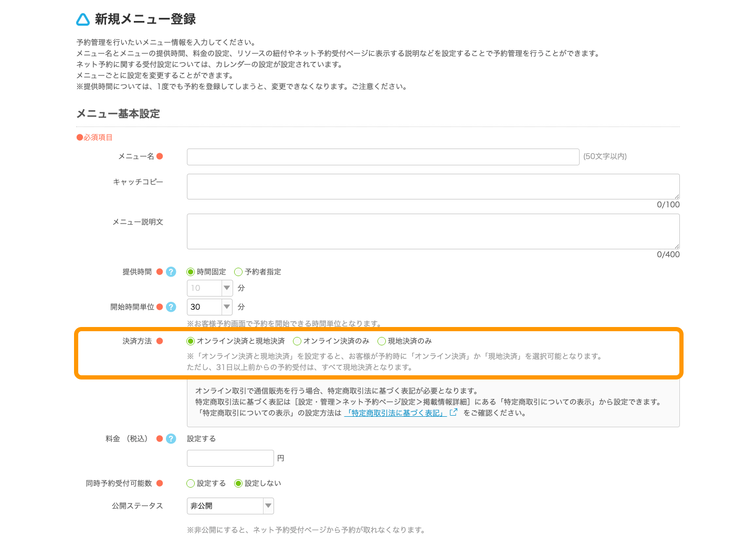Click the blue triangle logo beside 新規メニュー登録
The height and width of the screenshot is (559, 756).
[83, 19]
